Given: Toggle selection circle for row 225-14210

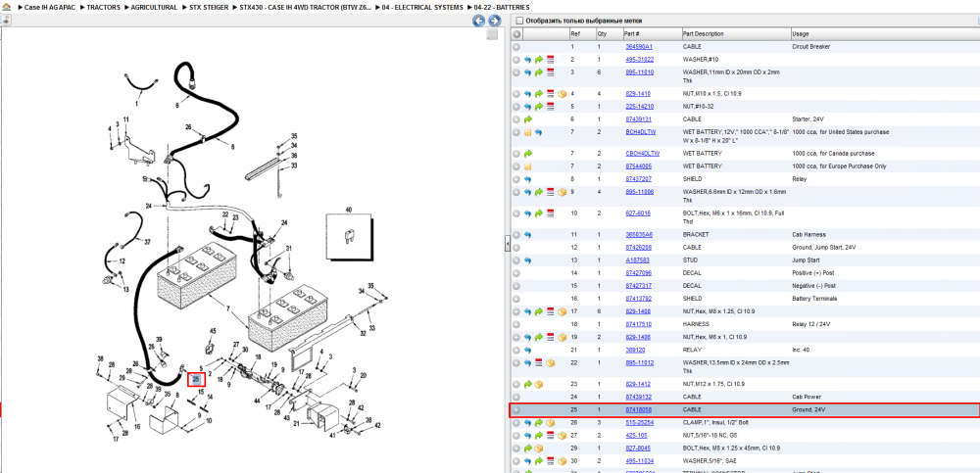Looking at the screenshot, I should click(516, 106).
